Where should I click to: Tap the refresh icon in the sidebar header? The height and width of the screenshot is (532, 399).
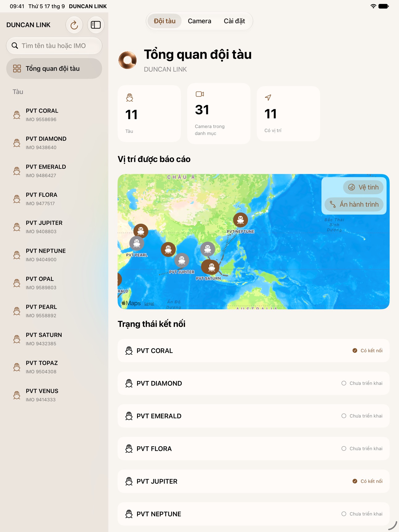tap(74, 25)
